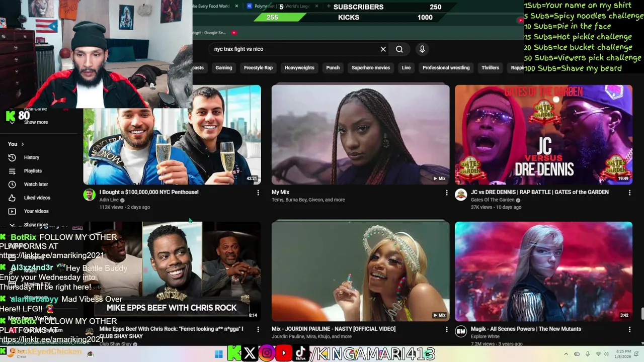
Task: Open the 'My Mix' title link
Action: point(280,192)
